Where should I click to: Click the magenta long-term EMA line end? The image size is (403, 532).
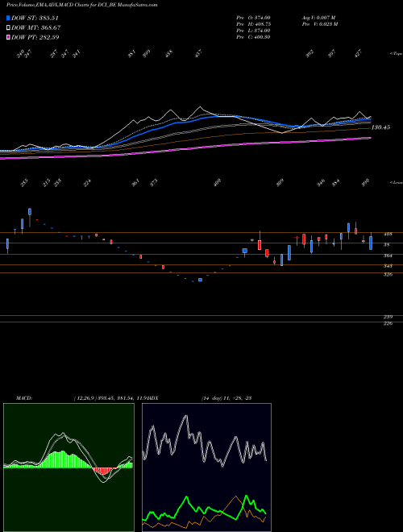[x=369, y=138]
